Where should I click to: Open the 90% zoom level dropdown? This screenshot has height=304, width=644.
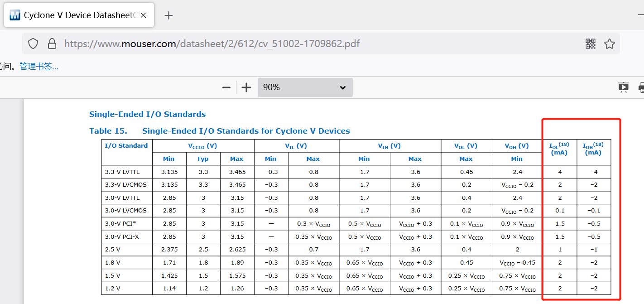(x=305, y=87)
